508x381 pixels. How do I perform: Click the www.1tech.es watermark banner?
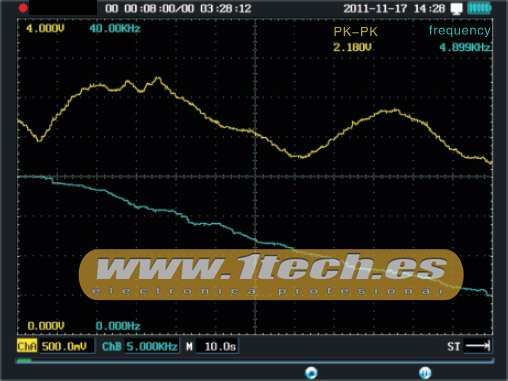[x=271, y=274]
